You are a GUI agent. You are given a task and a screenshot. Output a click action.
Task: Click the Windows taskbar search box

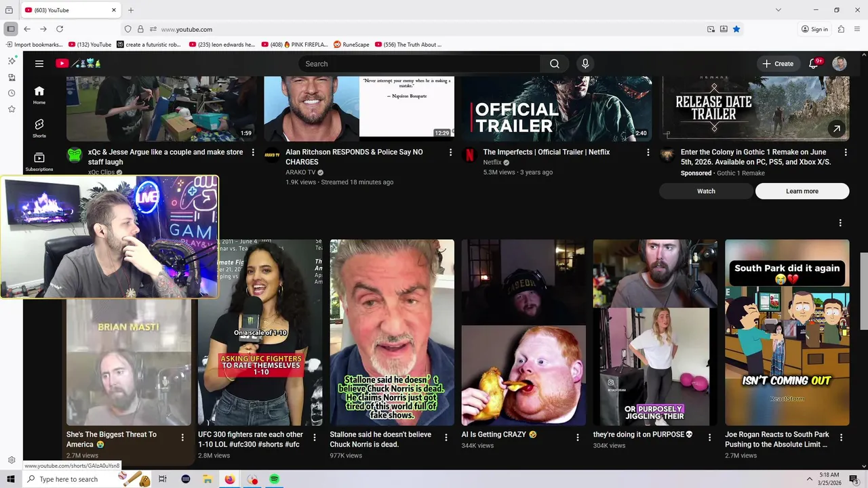coord(88,479)
